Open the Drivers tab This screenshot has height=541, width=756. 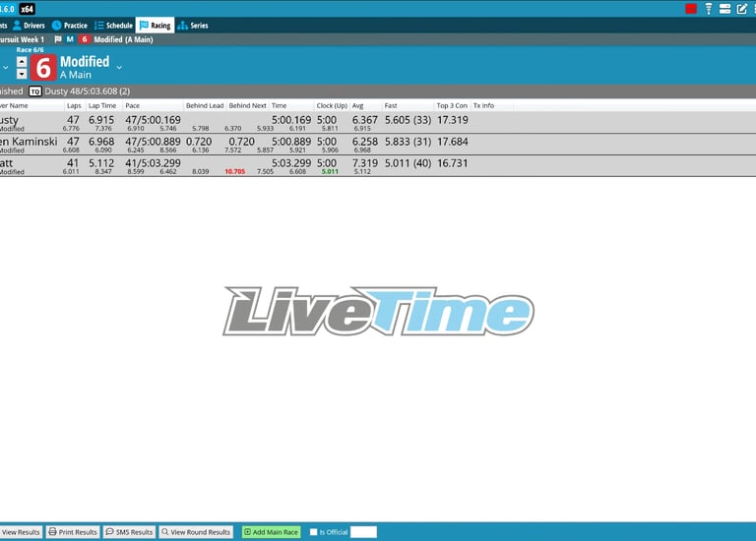coord(29,26)
